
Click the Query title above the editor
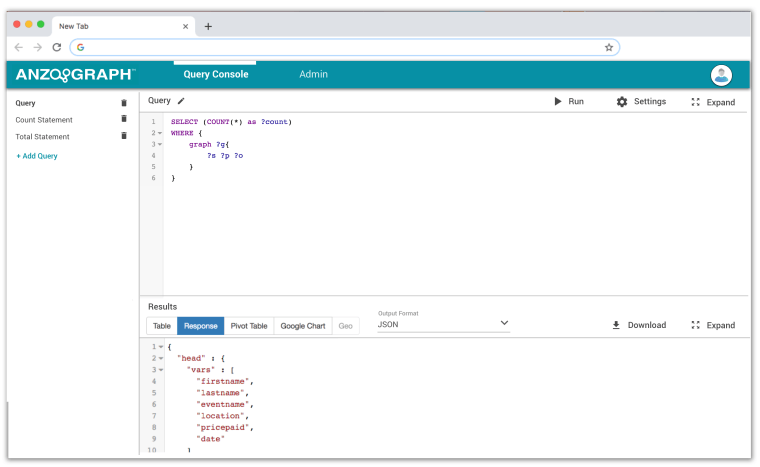click(159, 100)
